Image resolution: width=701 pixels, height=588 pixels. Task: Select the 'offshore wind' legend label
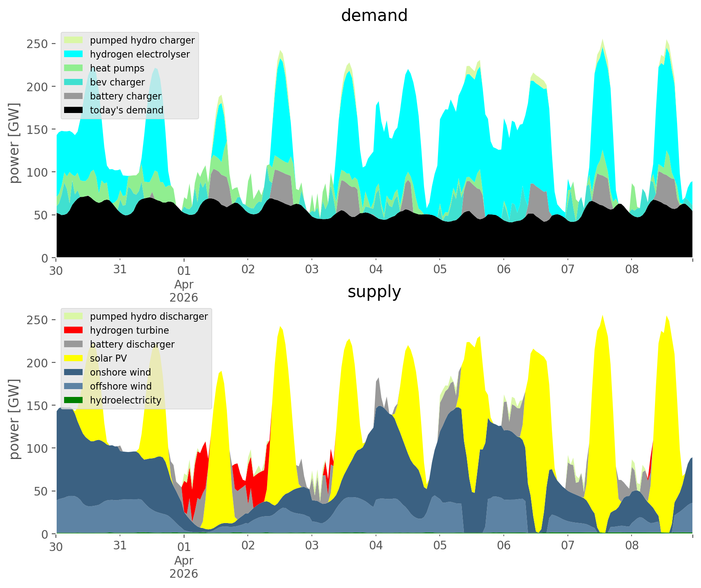click(x=121, y=386)
